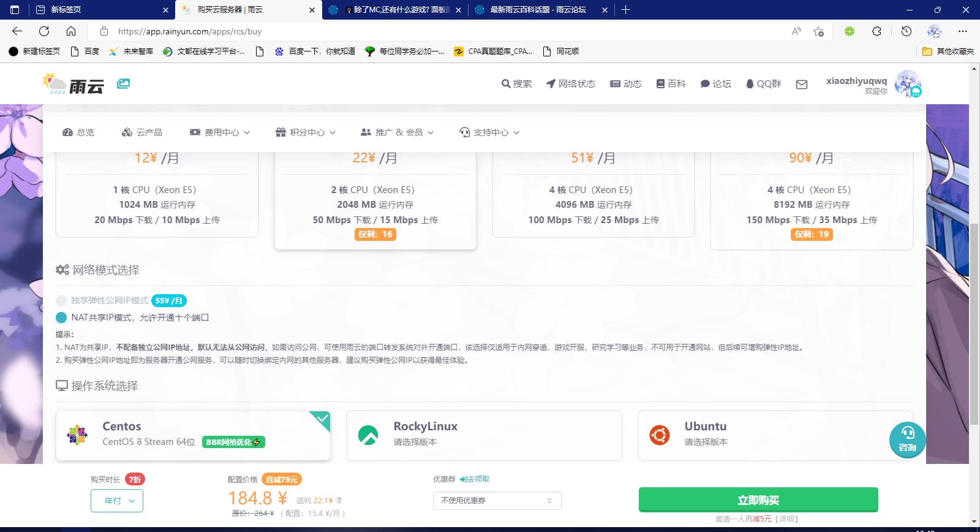The image size is (980, 532).
Task: Select the 22¥/月 2核 CPU plan card
Action: [x=375, y=200]
